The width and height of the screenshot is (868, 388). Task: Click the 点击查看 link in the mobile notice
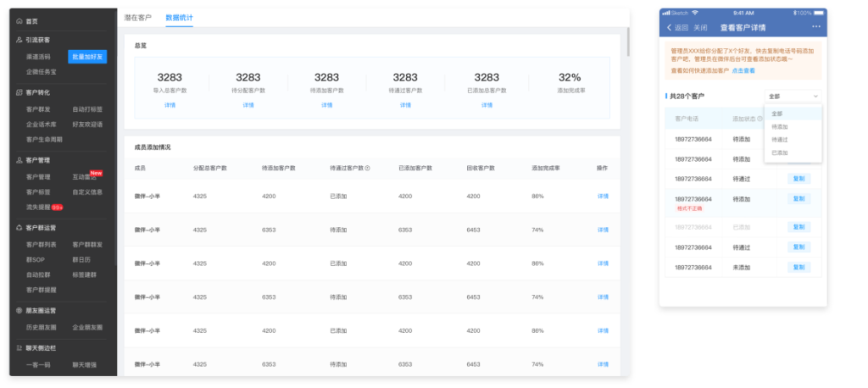(x=743, y=70)
